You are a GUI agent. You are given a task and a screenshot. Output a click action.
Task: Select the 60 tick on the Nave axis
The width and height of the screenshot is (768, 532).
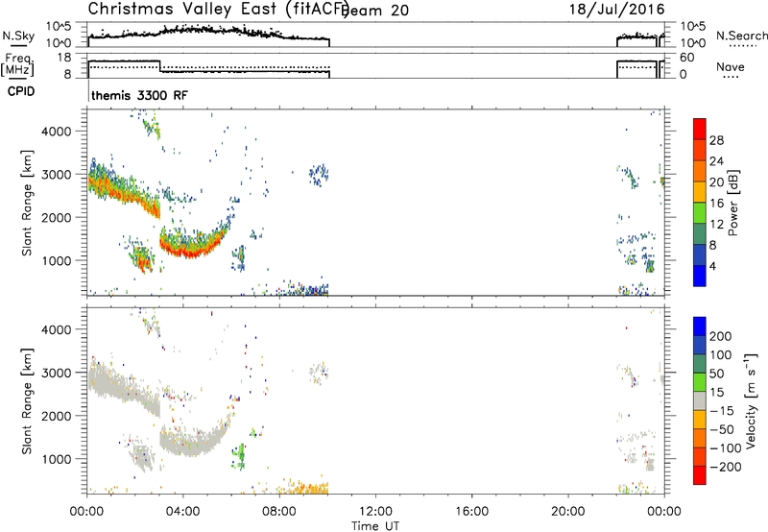pyautogui.click(x=687, y=58)
